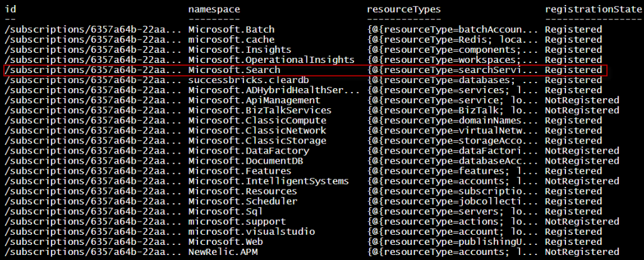Click the 'id' column header
The height and width of the screenshot is (260, 644).
pos(9,9)
